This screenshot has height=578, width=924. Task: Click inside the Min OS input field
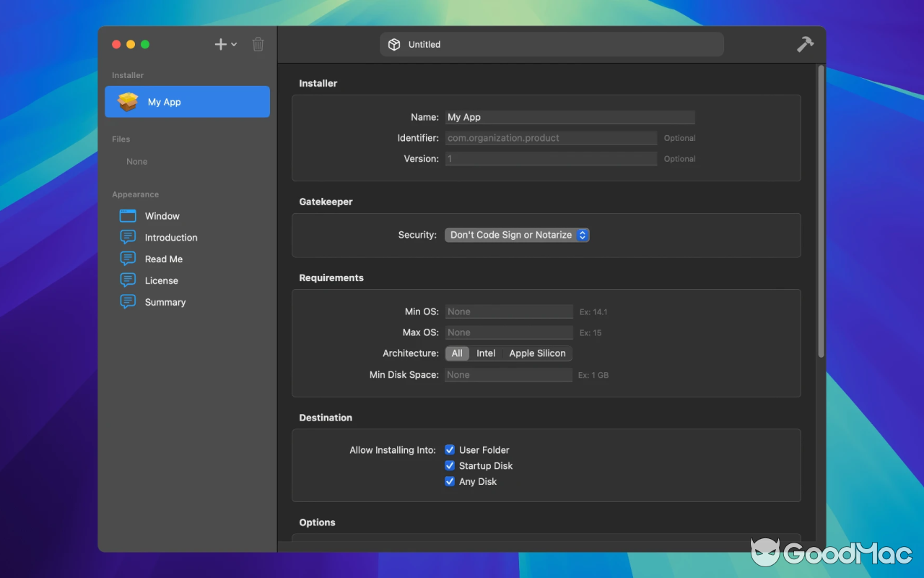[x=509, y=311]
